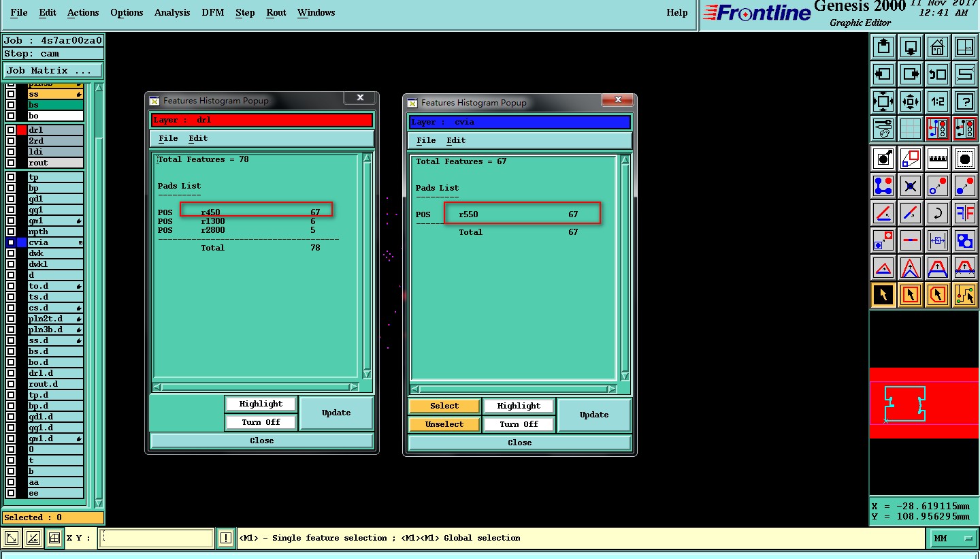
Task: Select the polygon area selection arrow tool
Action: pos(937,295)
